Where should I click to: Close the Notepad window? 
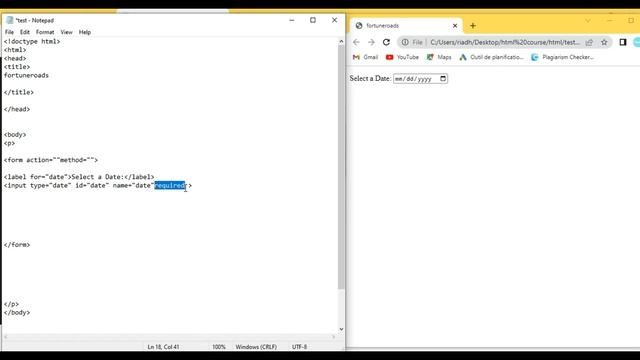[334, 20]
